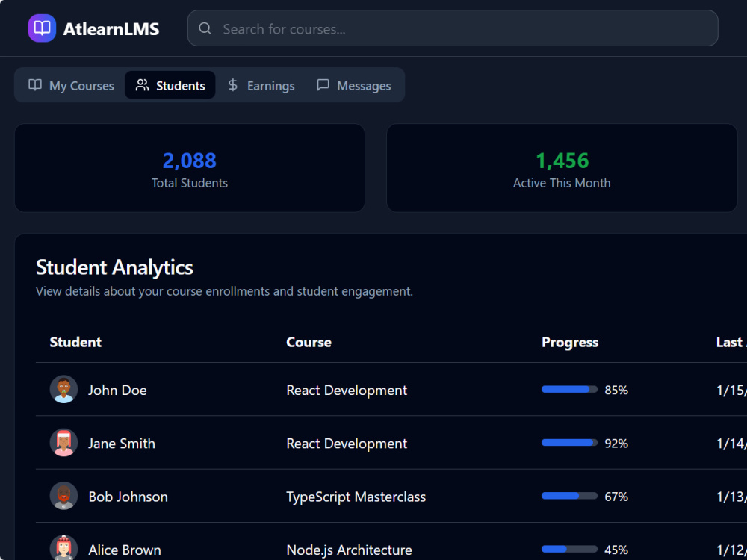Image resolution: width=747 pixels, height=560 pixels.
Task: Click Alice Brown's 45% progress bar
Action: tap(569, 550)
